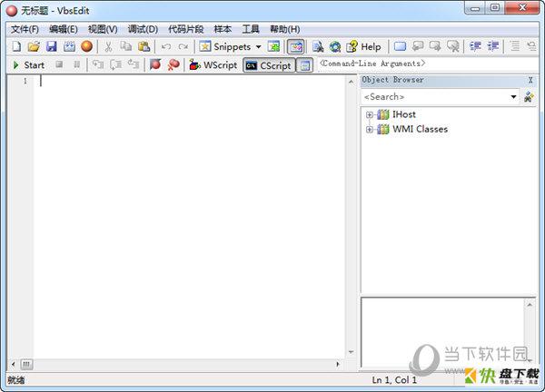Click the first comment bubble icon

[x=418, y=46]
